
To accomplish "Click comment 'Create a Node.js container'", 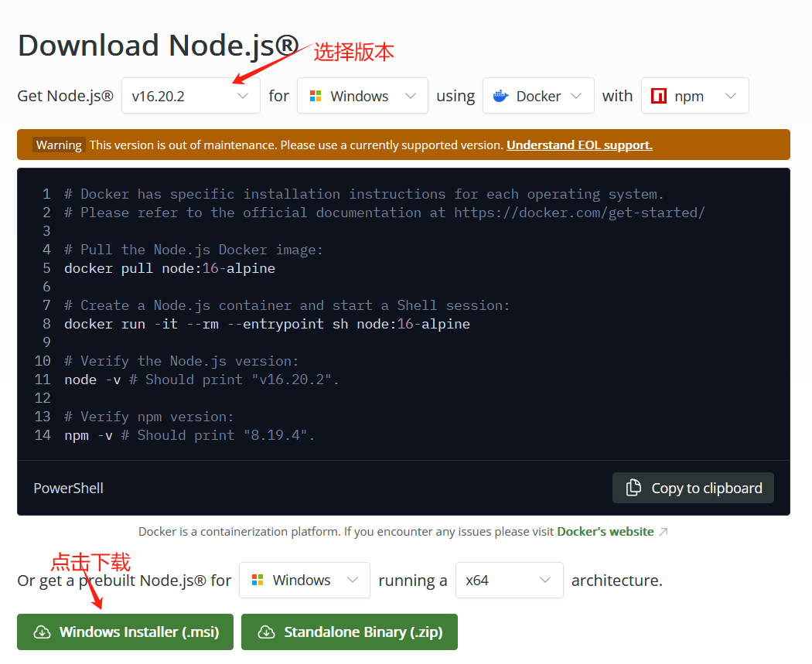I will point(287,305).
